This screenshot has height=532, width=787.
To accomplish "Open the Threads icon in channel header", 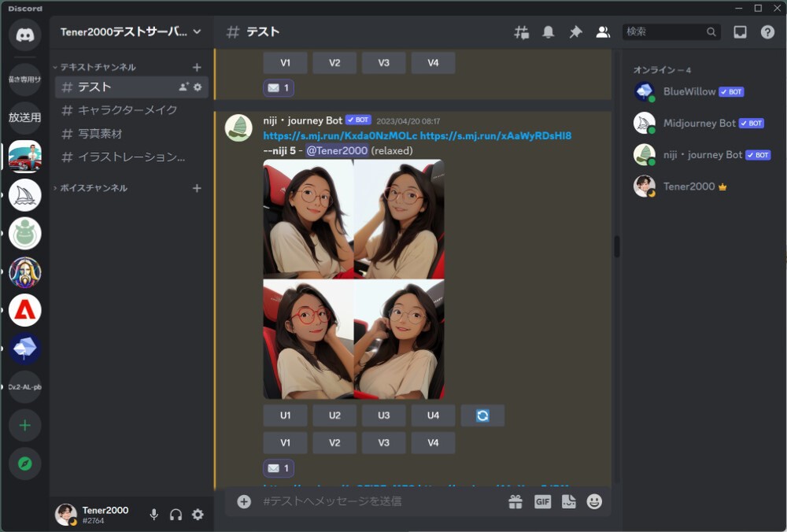I will point(521,32).
